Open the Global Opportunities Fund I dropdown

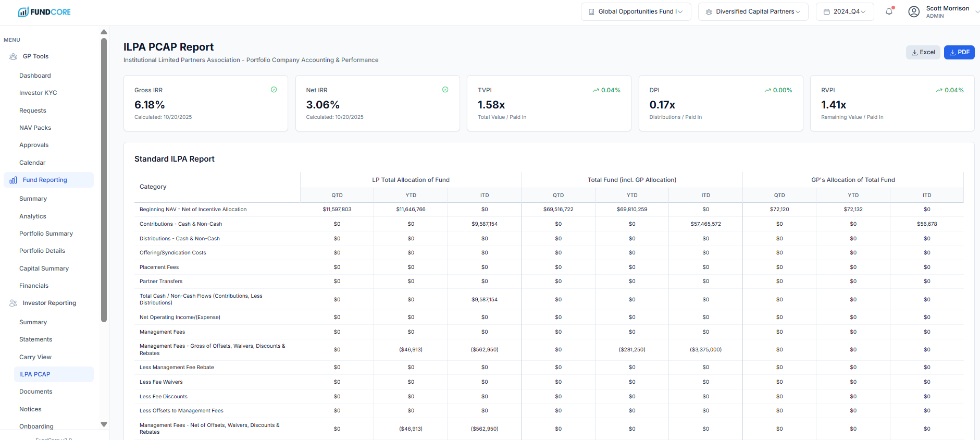pos(636,11)
